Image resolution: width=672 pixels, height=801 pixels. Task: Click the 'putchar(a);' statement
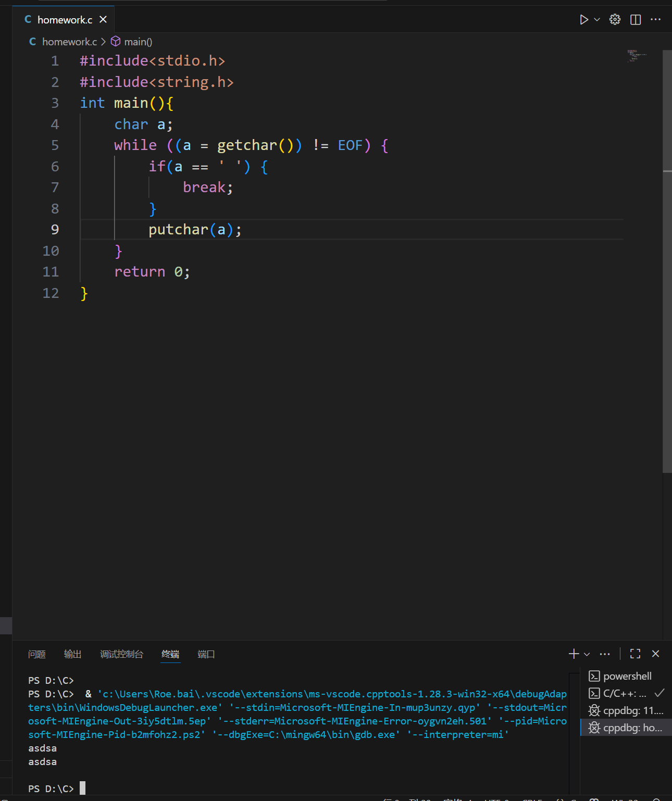[x=195, y=230]
